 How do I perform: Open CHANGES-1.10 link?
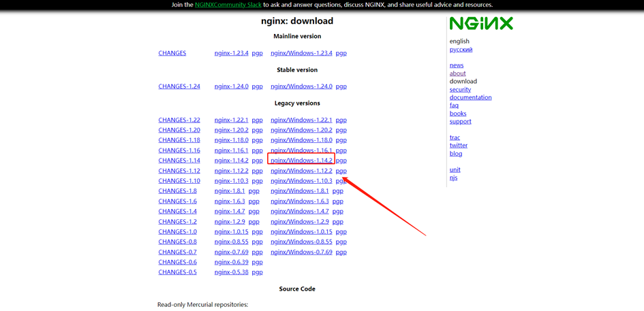coord(179,181)
